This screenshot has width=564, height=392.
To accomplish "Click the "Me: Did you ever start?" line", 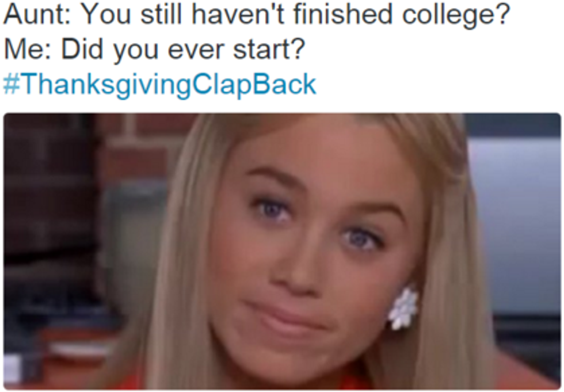I will click(x=155, y=50).
